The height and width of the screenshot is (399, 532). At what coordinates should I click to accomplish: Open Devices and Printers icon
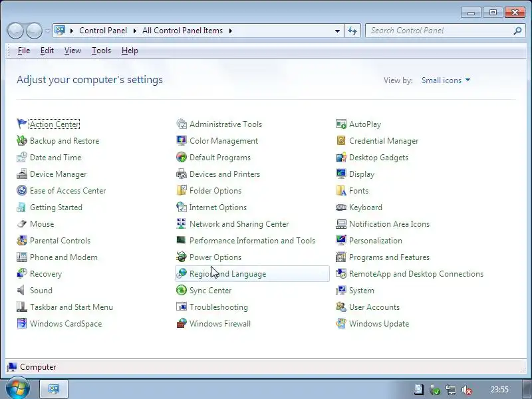pyautogui.click(x=182, y=174)
